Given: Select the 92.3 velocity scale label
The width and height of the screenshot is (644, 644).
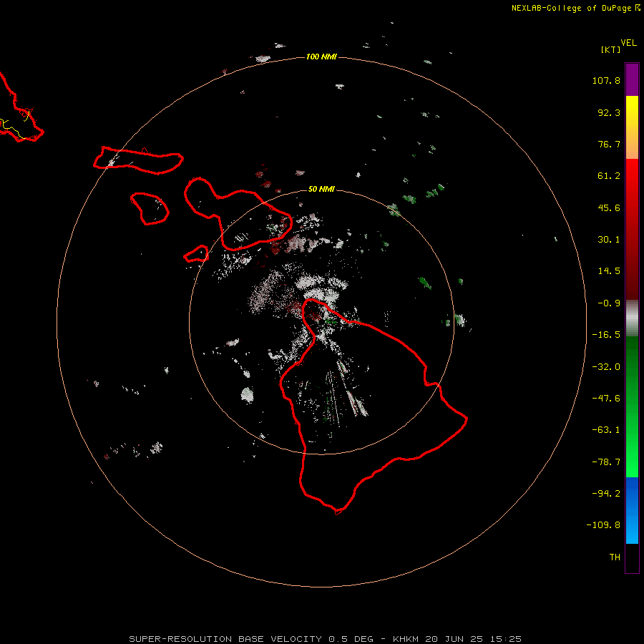Looking at the screenshot, I should click(x=609, y=112).
